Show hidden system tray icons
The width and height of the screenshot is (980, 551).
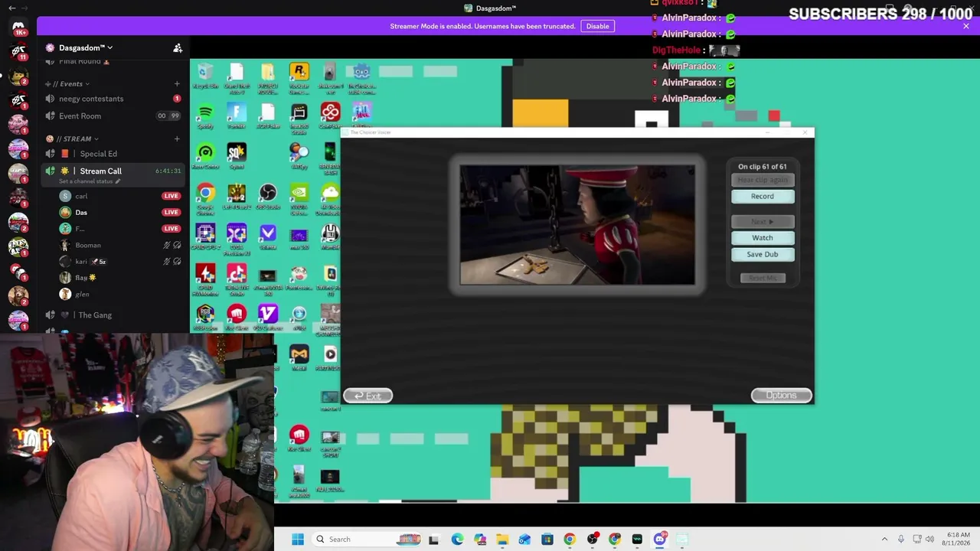point(884,540)
